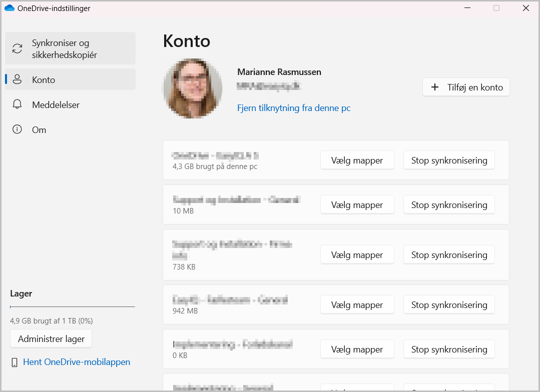Viewport: 540px width, 392px height.
Task: Click Vælg mapper in the 10 MB row
Action: 357,205
